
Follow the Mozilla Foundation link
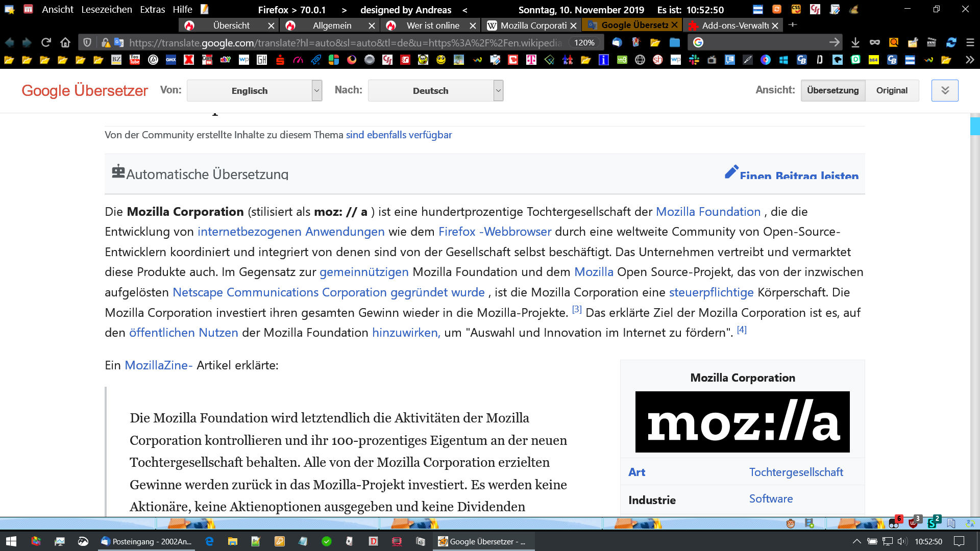[708, 212]
